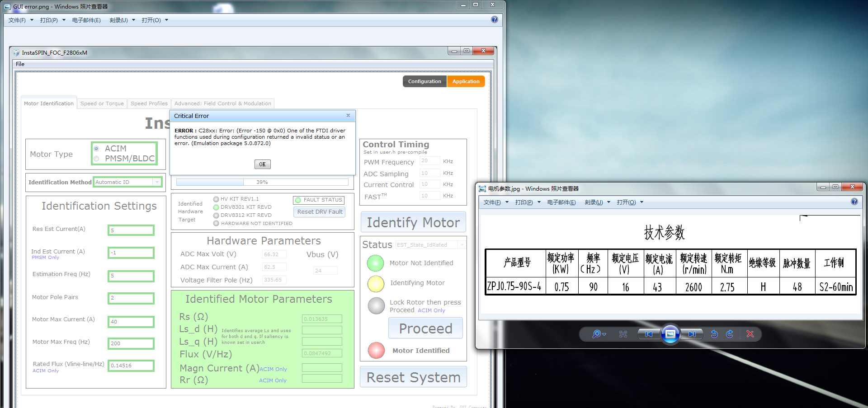The height and width of the screenshot is (408, 868).
Task: Open the 打开(O) menu in 电机参数.jpg viewer
Action: (630, 202)
